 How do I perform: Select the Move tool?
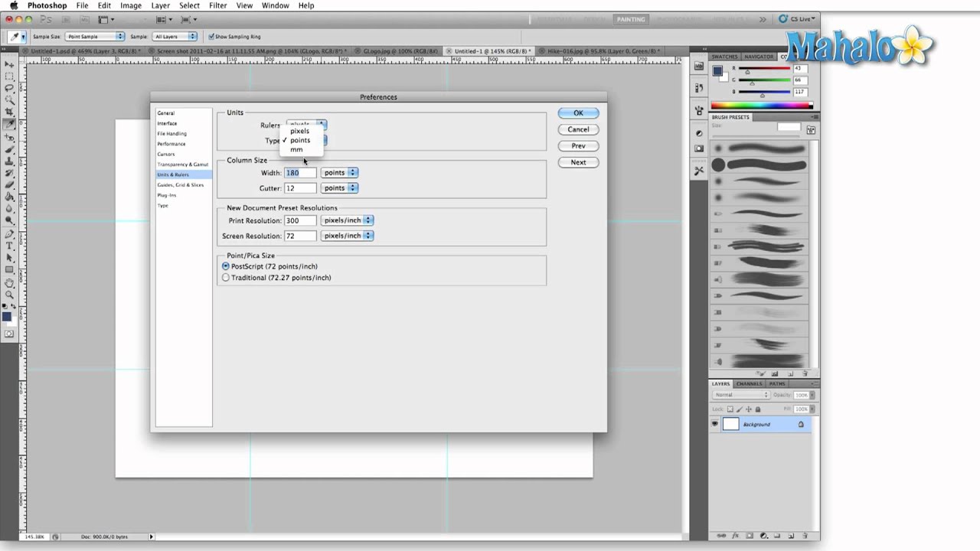pyautogui.click(x=10, y=66)
